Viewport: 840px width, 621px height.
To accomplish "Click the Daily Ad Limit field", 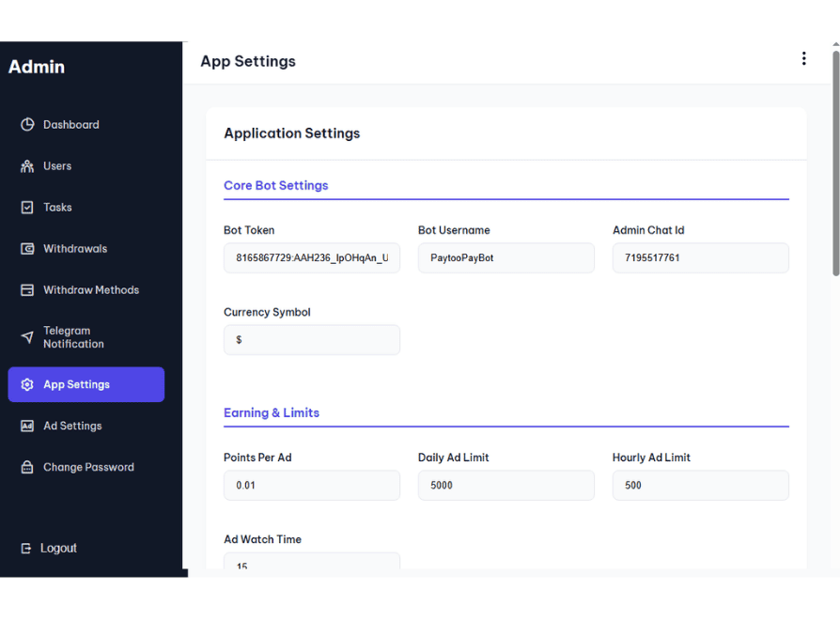I will pyautogui.click(x=506, y=486).
